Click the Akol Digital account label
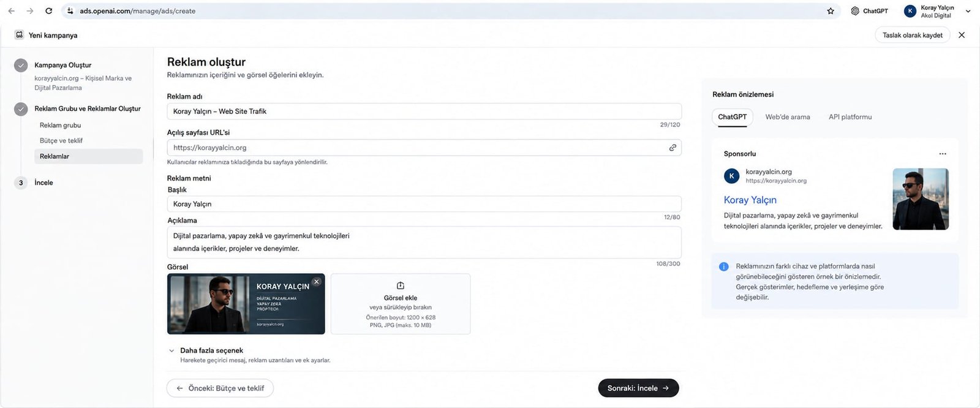Image resolution: width=980 pixels, height=408 pixels. point(936,15)
